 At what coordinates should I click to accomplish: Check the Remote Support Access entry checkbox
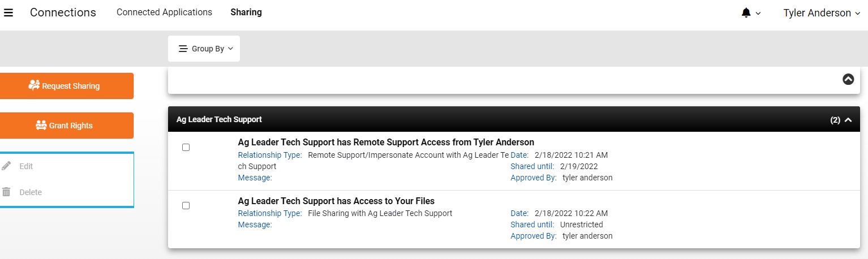(x=186, y=148)
